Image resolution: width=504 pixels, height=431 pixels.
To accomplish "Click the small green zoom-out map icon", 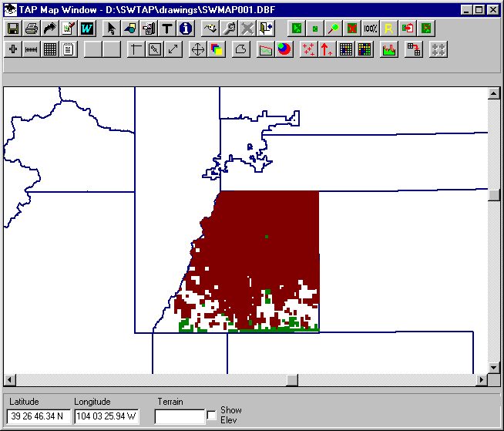I will click(315, 29).
